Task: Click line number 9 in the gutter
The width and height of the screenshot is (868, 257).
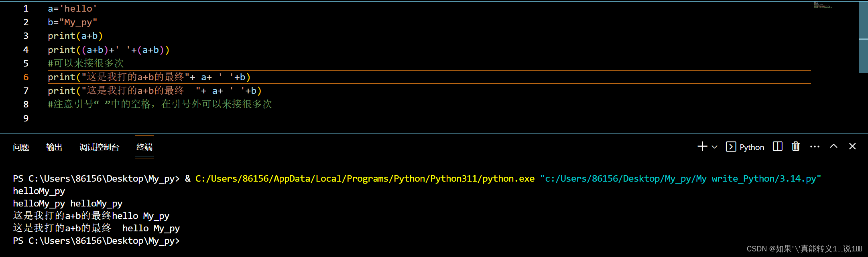Action: [26, 118]
